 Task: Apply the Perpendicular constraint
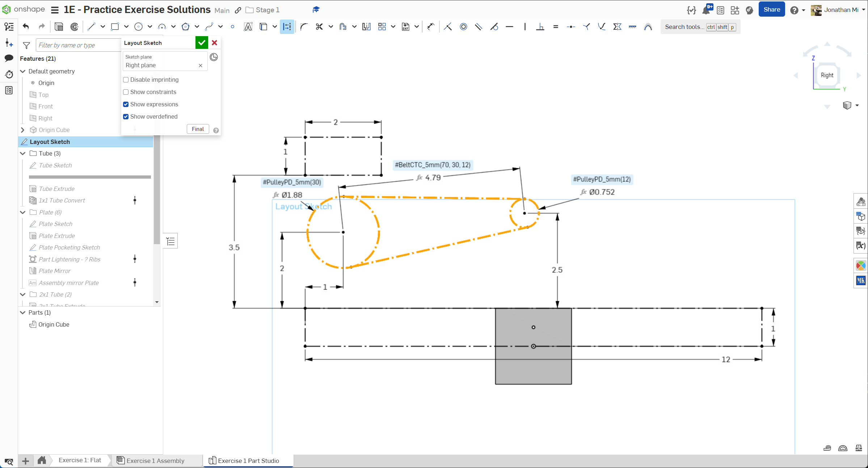point(540,27)
